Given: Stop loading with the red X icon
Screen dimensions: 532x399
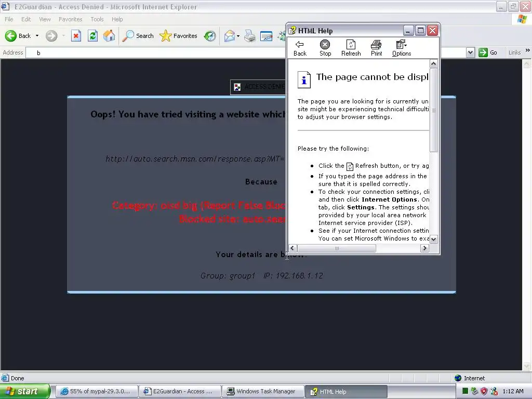Looking at the screenshot, I should point(76,36).
